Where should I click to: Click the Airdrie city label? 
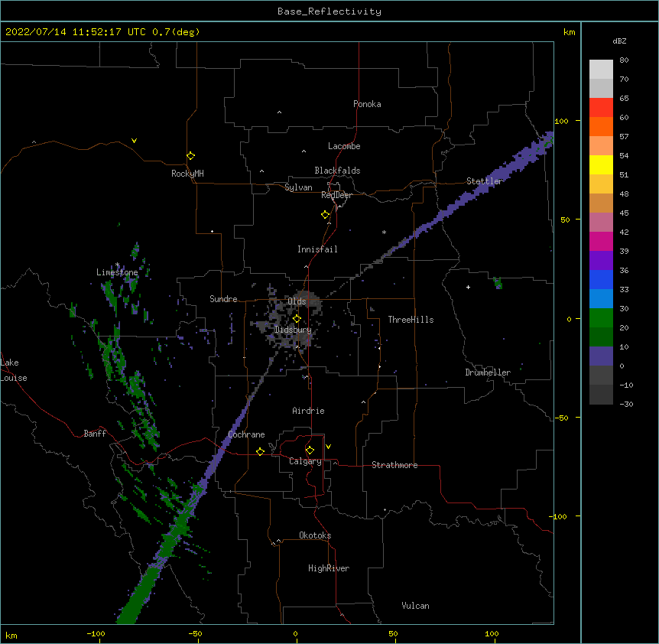tap(308, 411)
